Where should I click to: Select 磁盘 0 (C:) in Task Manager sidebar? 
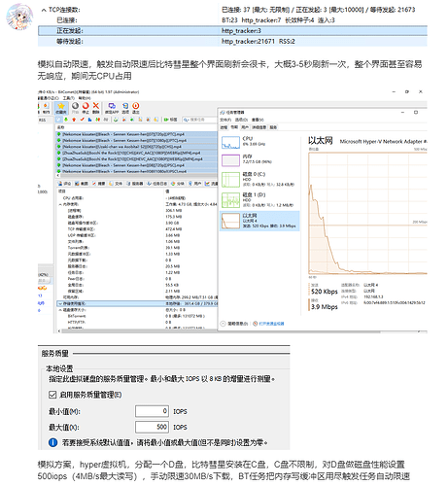259,179
